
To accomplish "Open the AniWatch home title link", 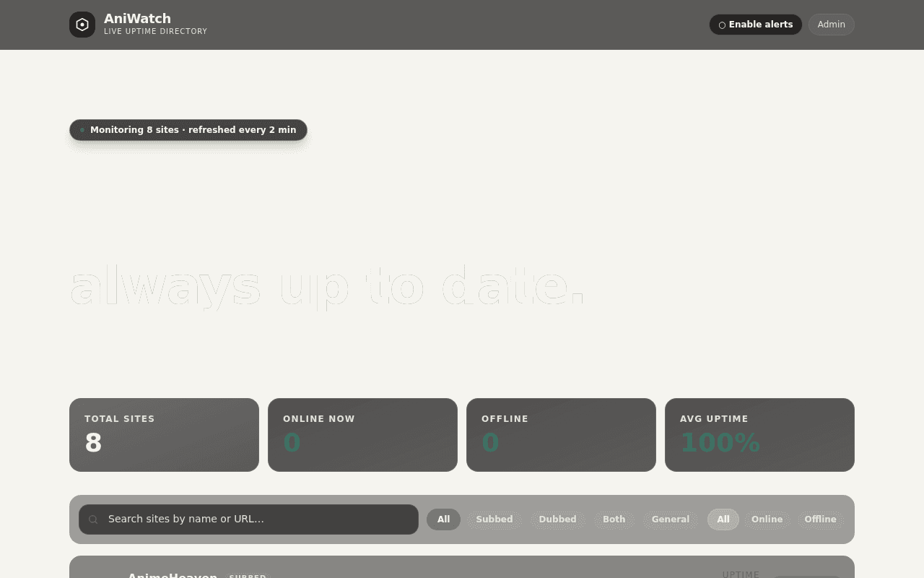I will point(137,19).
